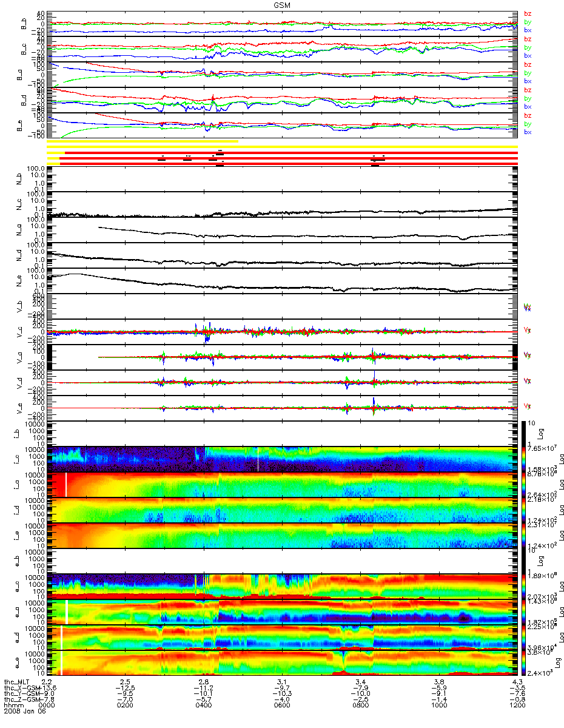Click the bz legend label beside B_b panel
The width and height of the screenshot is (564, 728).
(x=528, y=13)
